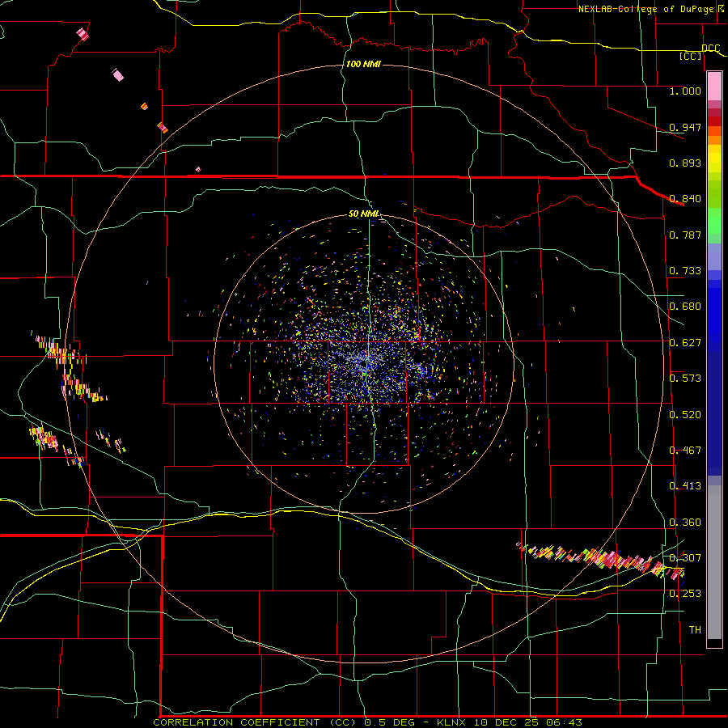Screen dimensions: 728x728
Task: Select the 0.787 color scale value
Action: coord(685,235)
